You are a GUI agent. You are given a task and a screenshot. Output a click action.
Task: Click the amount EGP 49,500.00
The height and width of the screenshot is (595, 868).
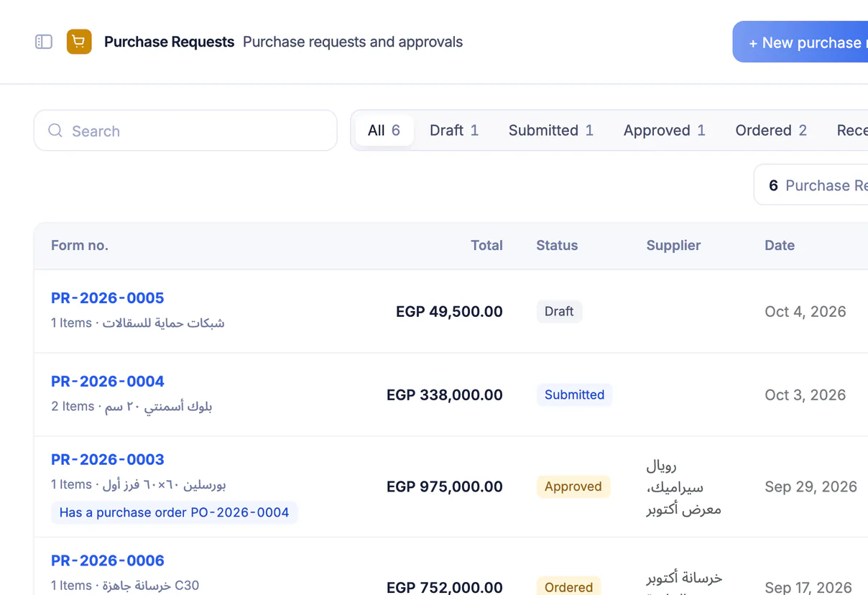(x=449, y=311)
